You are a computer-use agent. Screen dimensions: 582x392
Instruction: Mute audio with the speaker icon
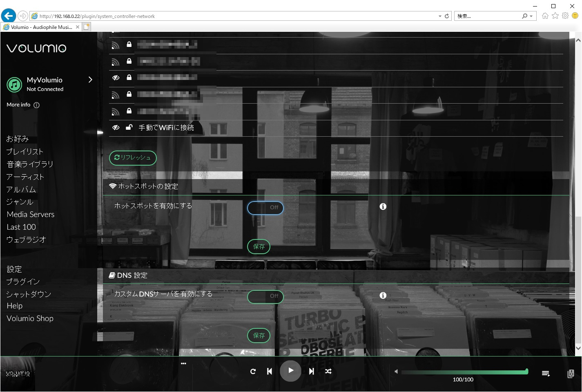coord(395,371)
